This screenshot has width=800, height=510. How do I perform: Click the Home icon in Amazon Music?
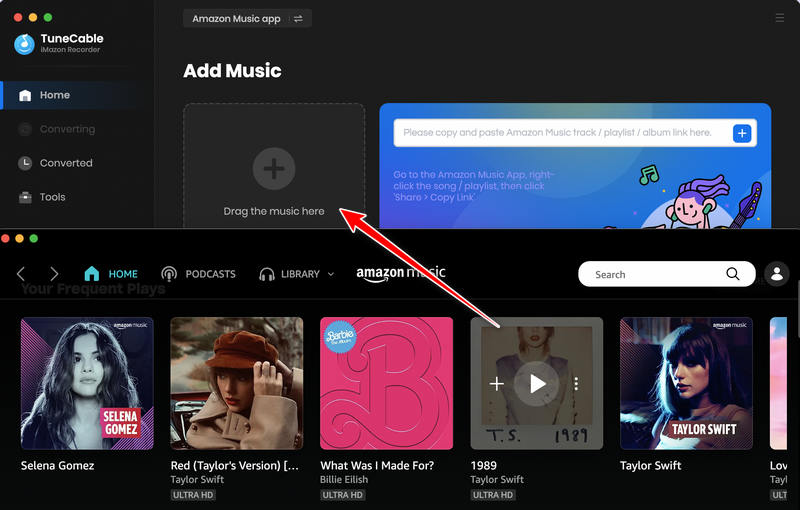click(x=92, y=274)
